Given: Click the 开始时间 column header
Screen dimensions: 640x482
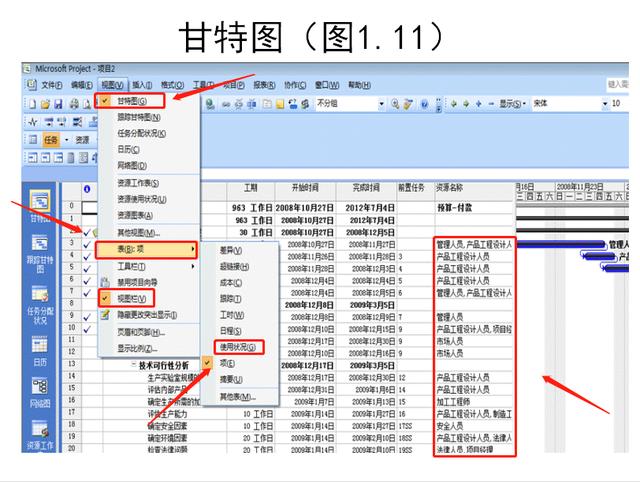Looking at the screenshot, I should 305,188.
